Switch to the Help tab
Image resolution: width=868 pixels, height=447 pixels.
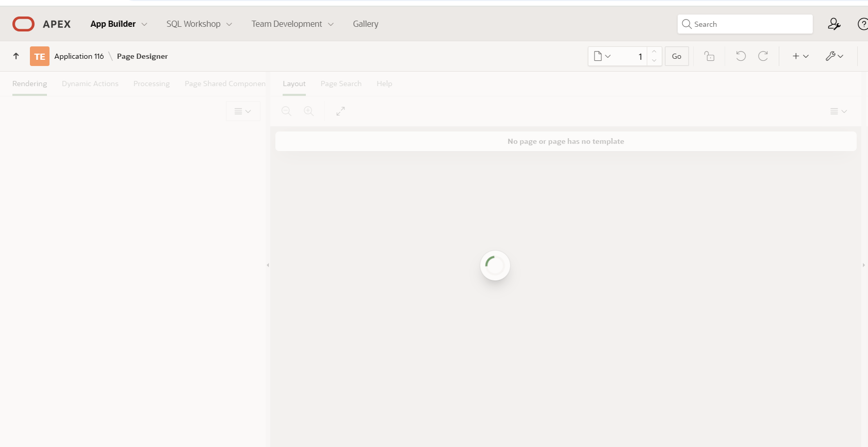[x=384, y=84]
